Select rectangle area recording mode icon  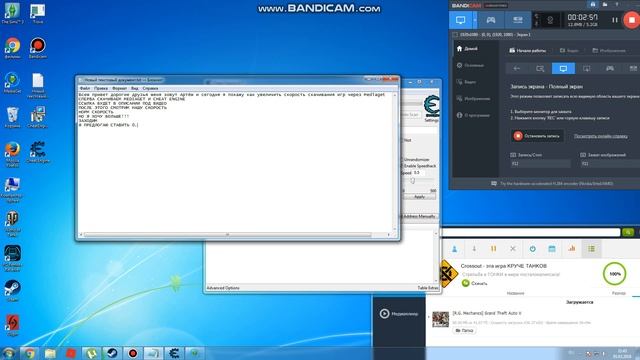pyautogui.click(x=540, y=68)
